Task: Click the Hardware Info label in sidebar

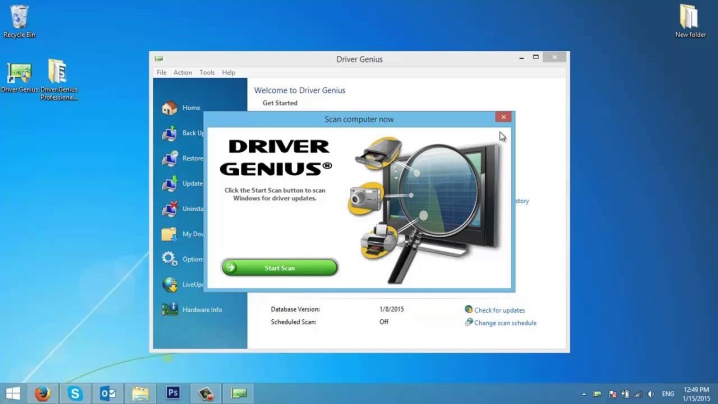Action: click(202, 310)
